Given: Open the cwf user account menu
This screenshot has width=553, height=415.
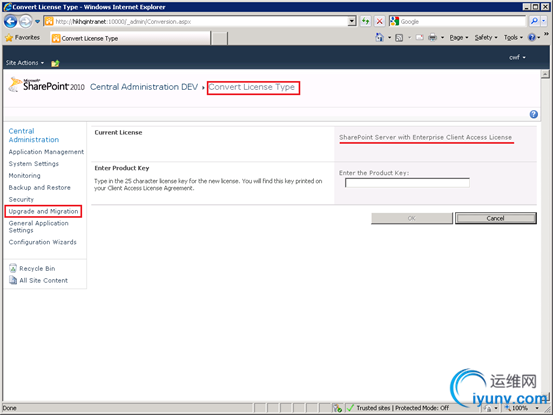Looking at the screenshot, I should coord(517,57).
